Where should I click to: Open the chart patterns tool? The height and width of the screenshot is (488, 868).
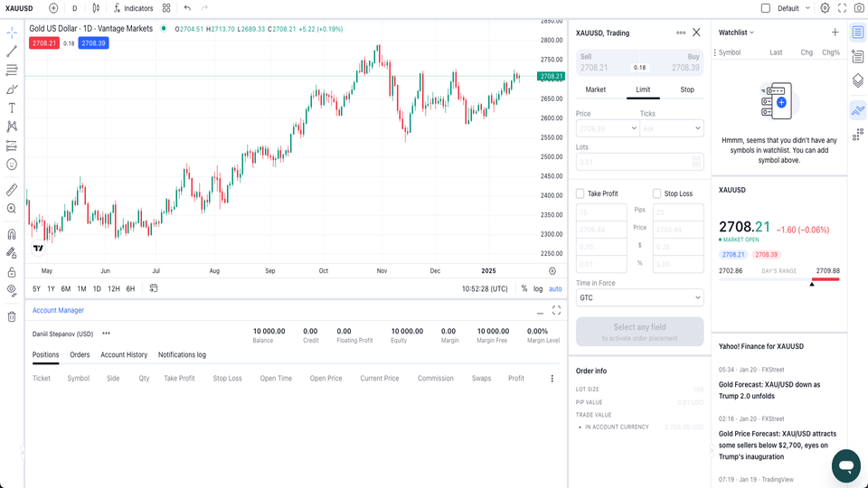(x=12, y=127)
